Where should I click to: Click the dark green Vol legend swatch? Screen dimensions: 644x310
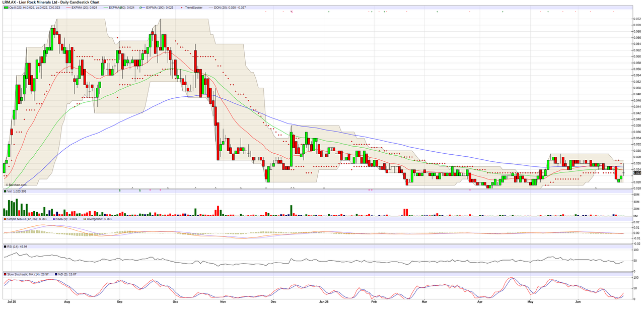[5, 192]
